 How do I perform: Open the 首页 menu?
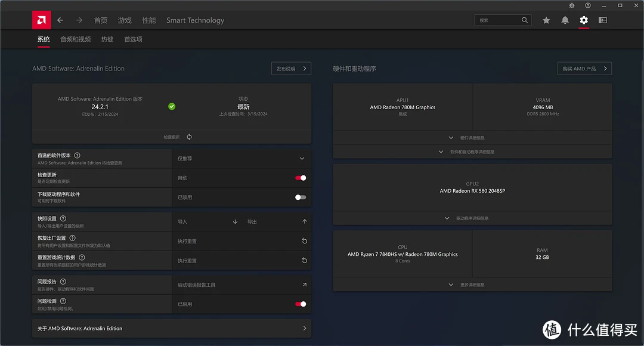click(101, 20)
